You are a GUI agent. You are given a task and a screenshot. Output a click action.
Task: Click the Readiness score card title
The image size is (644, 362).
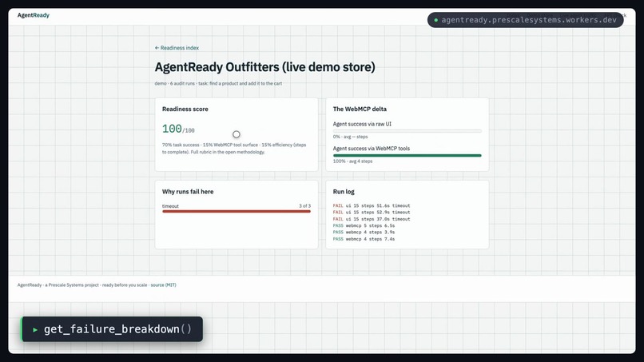pos(185,109)
